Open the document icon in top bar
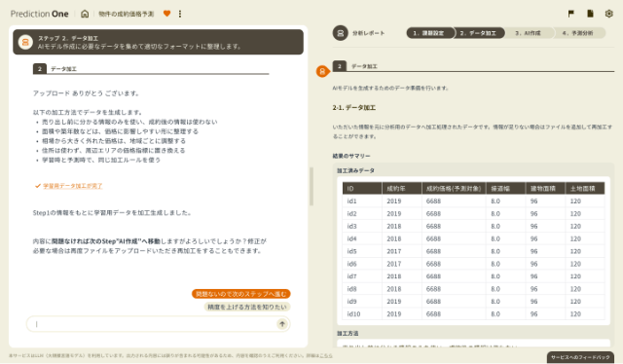Screen dimensions: 623x364 590,14
